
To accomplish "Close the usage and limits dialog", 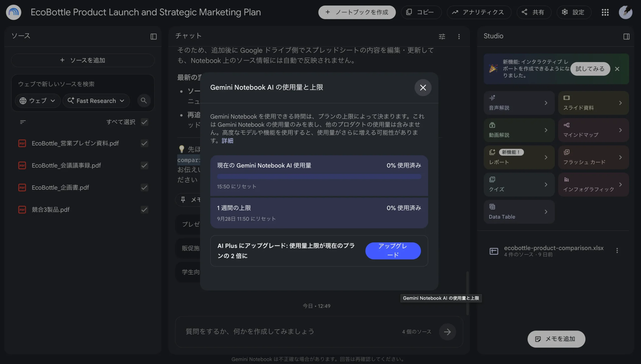I will point(423,88).
